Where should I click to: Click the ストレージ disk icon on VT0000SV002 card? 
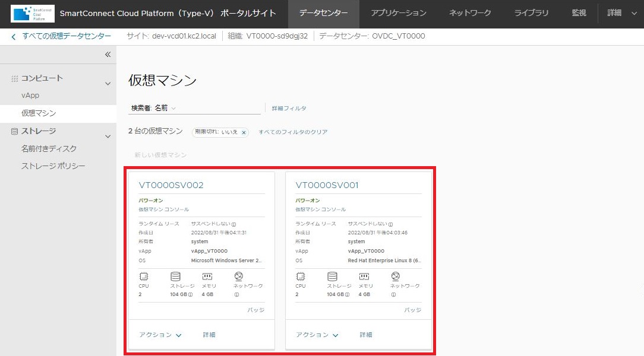[x=175, y=276]
